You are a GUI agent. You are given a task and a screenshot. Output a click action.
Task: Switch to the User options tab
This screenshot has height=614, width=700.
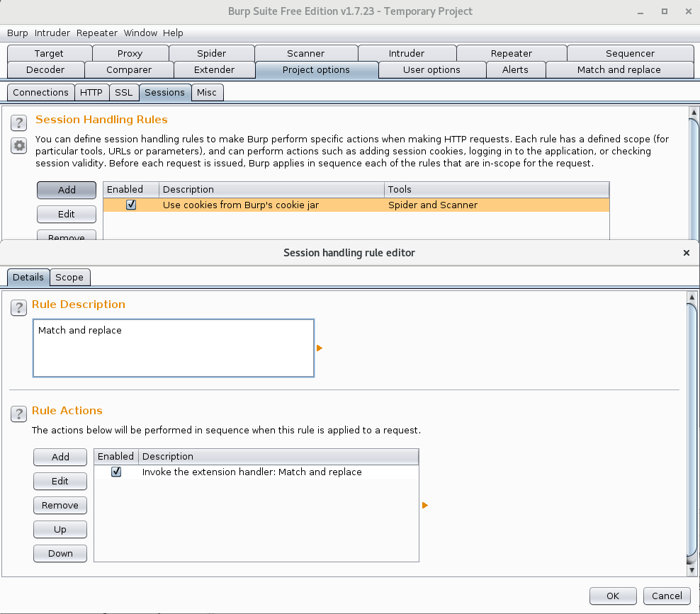pos(431,70)
